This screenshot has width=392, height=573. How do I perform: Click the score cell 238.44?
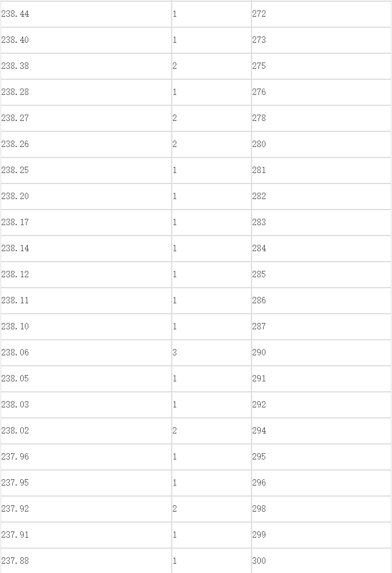tap(86, 14)
